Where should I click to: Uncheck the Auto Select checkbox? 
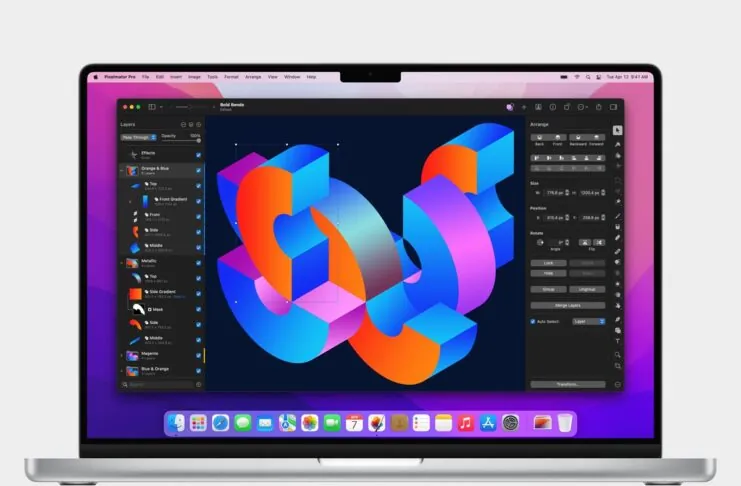pyautogui.click(x=533, y=321)
